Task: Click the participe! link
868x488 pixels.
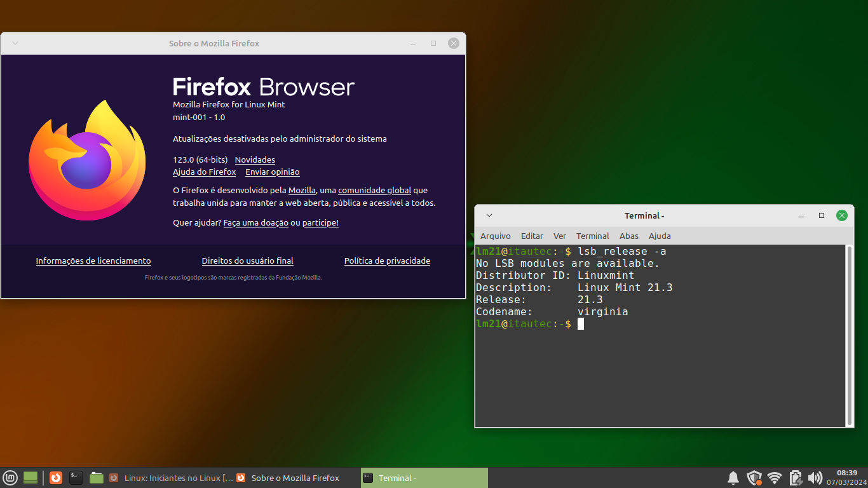Action: pyautogui.click(x=320, y=223)
